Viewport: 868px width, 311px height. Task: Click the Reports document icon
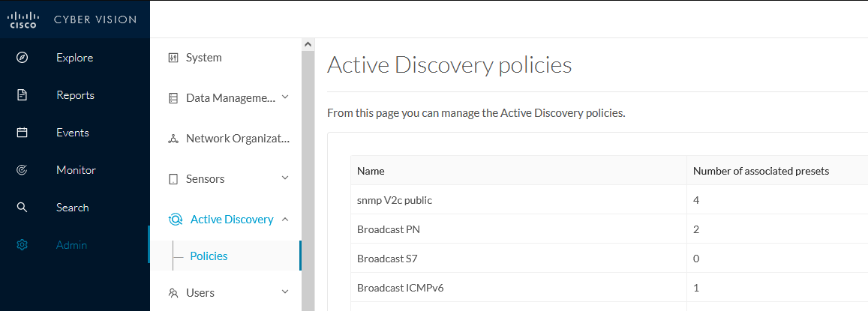[22, 95]
